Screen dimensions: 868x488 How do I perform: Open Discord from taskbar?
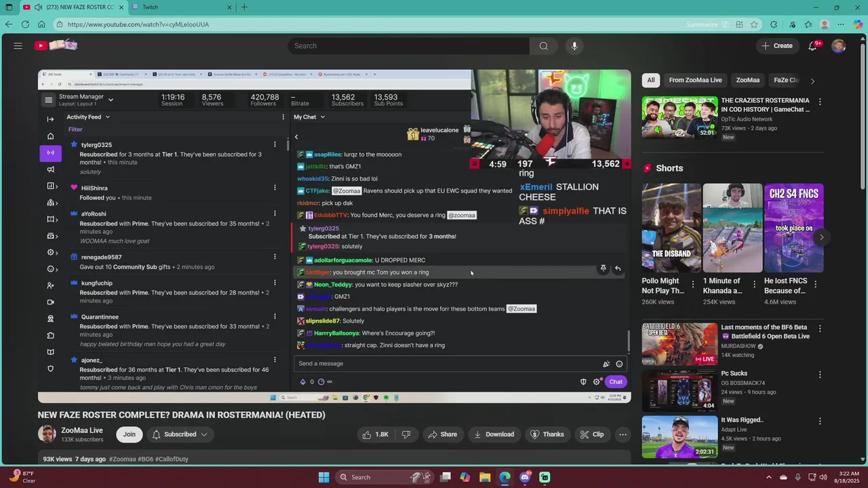click(x=525, y=477)
